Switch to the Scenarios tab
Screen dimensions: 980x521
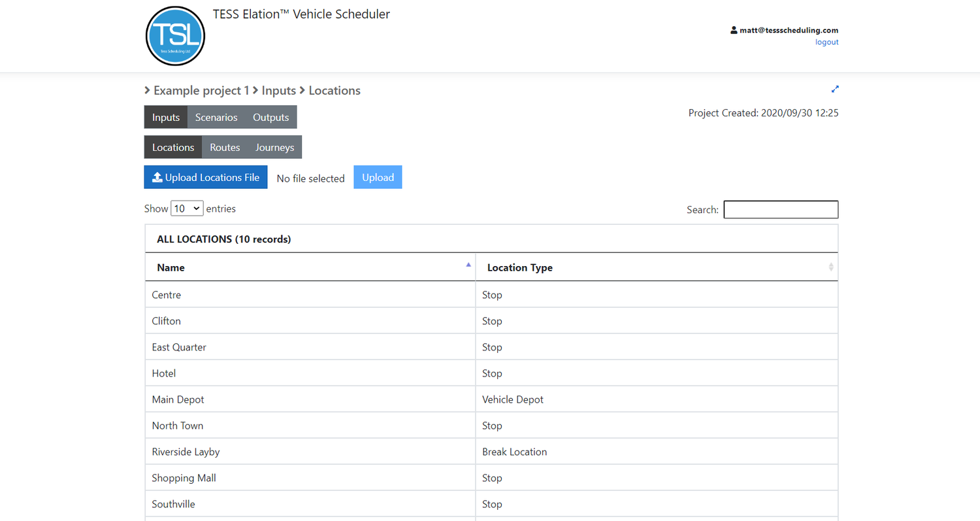click(216, 117)
